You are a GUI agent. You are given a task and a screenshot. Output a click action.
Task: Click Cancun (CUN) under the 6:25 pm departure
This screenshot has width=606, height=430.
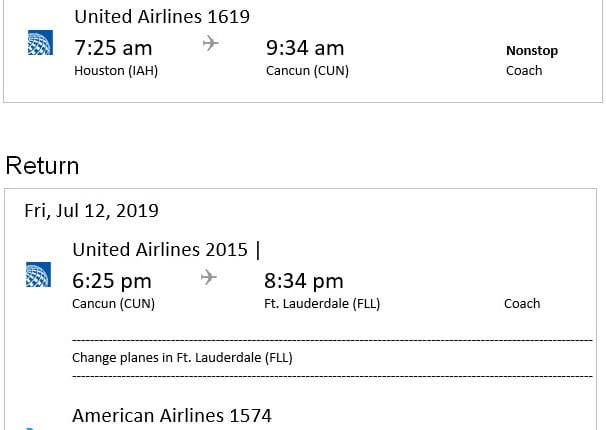point(113,304)
